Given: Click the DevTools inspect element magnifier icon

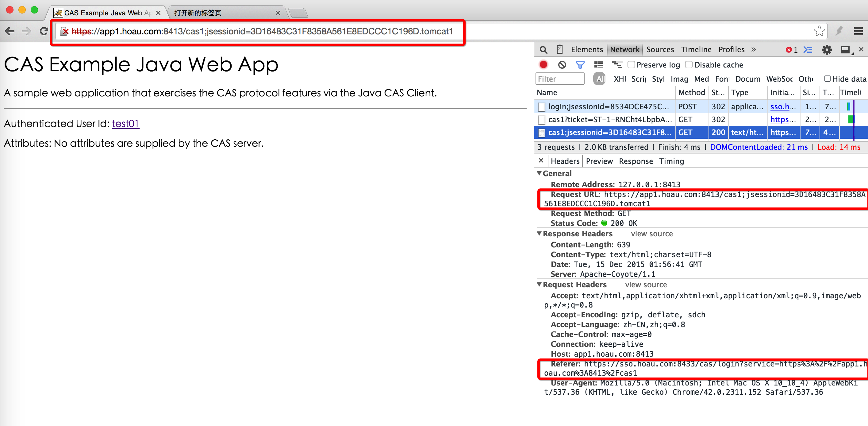Looking at the screenshot, I should [x=543, y=50].
